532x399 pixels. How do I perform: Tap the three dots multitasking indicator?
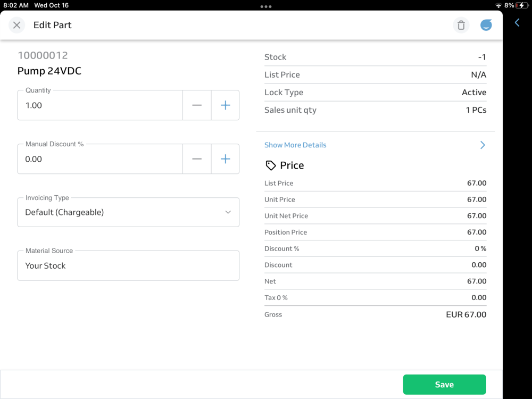(266, 6)
